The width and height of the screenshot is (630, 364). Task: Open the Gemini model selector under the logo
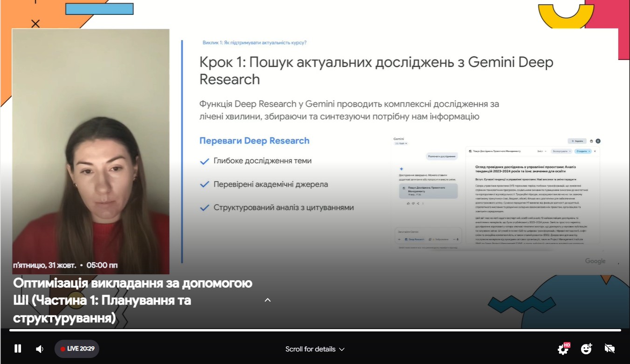401,143
